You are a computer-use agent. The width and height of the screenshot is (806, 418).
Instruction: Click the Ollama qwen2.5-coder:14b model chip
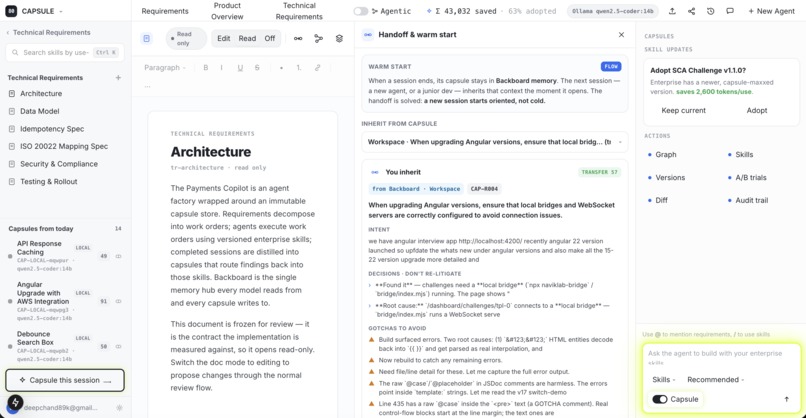click(x=613, y=11)
